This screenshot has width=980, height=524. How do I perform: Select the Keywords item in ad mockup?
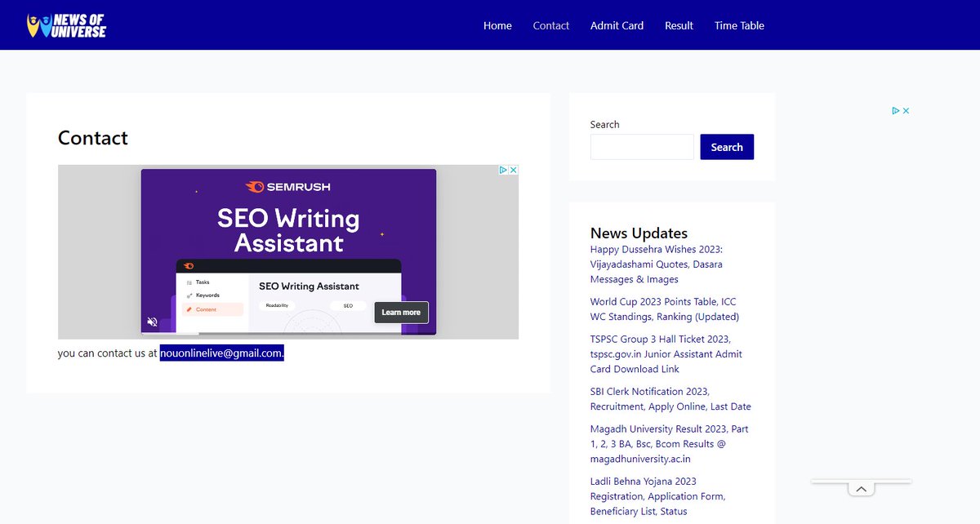click(207, 295)
